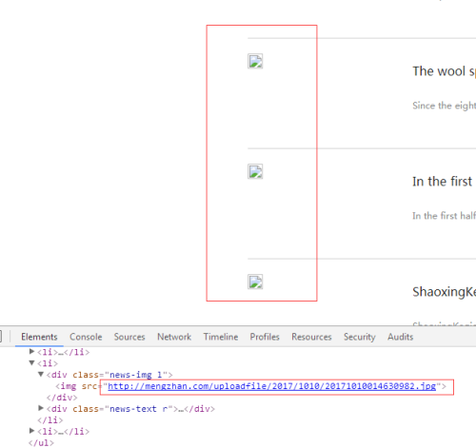Expand the last collapsed li element
This screenshot has height=448, width=476.
(31, 431)
